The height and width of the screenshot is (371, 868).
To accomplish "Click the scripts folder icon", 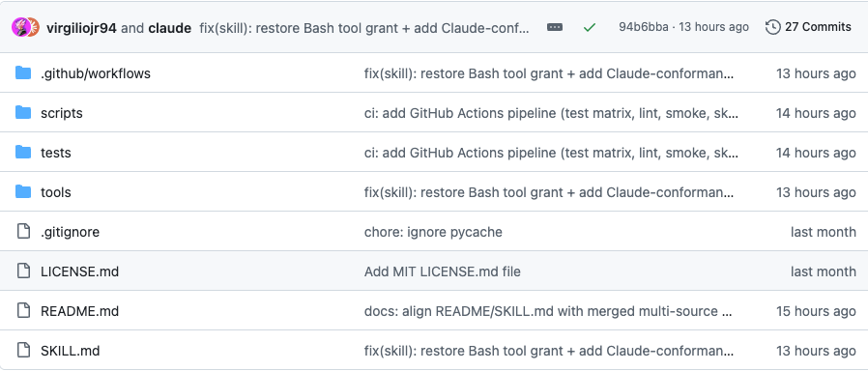I will [x=22, y=113].
